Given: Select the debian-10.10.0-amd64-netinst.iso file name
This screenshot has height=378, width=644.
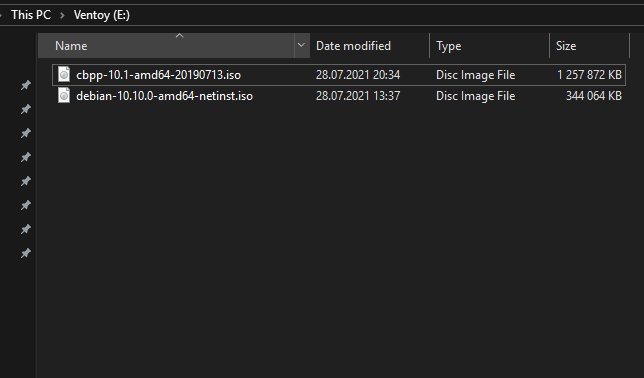Looking at the screenshot, I should pos(164,96).
